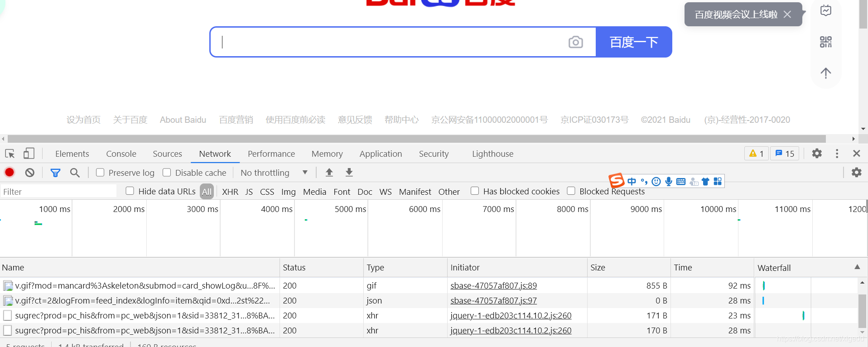This screenshot has height=347, width=868.
Task: Open Network settings gear icon
Action: (856, 172)
